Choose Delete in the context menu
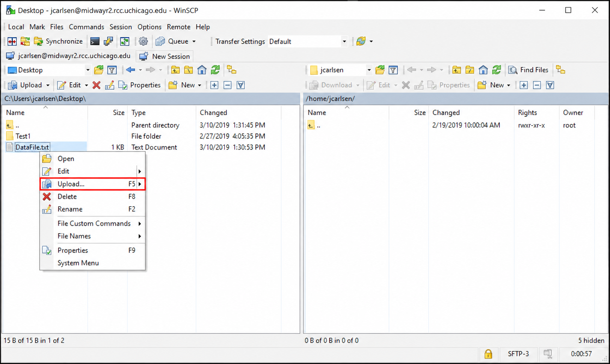The width and height of the screenshot is (610, 364). (92, 196)
